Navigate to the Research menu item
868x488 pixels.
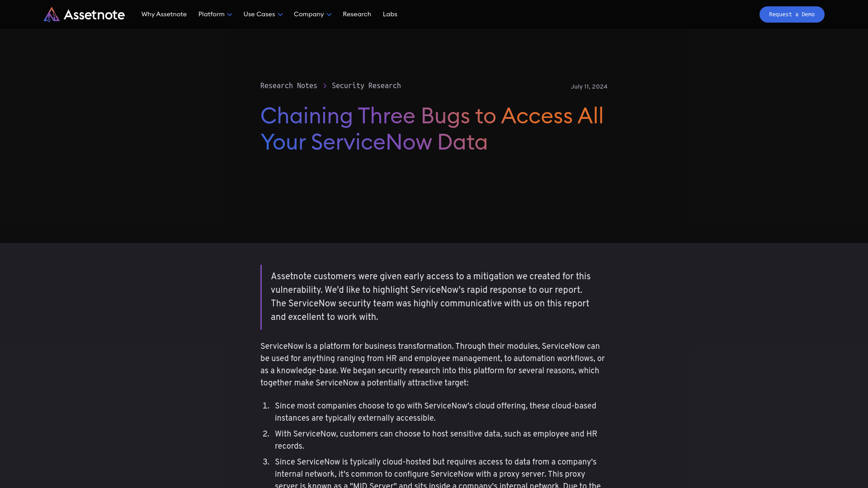[x=357, y=14]
